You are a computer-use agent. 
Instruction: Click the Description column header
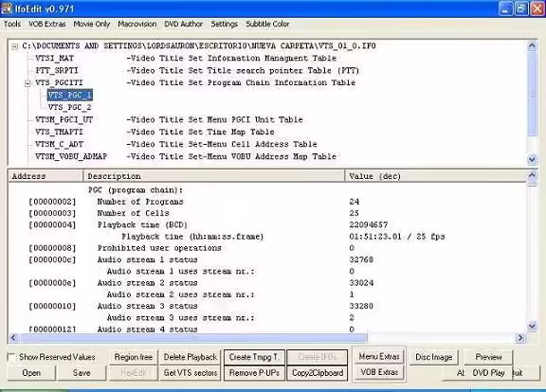(x=214, y=176)
